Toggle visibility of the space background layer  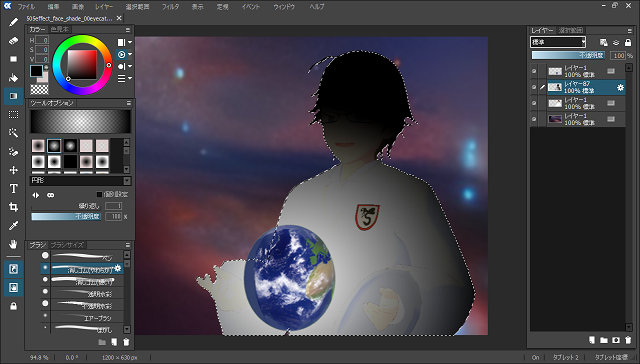[x=534, y=119]
